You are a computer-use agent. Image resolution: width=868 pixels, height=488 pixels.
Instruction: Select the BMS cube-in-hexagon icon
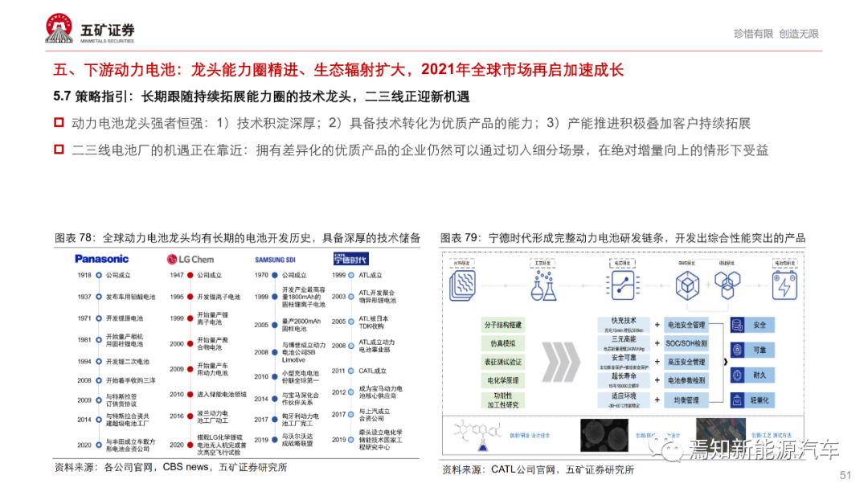pyautogui.click(x=687, y=286)
